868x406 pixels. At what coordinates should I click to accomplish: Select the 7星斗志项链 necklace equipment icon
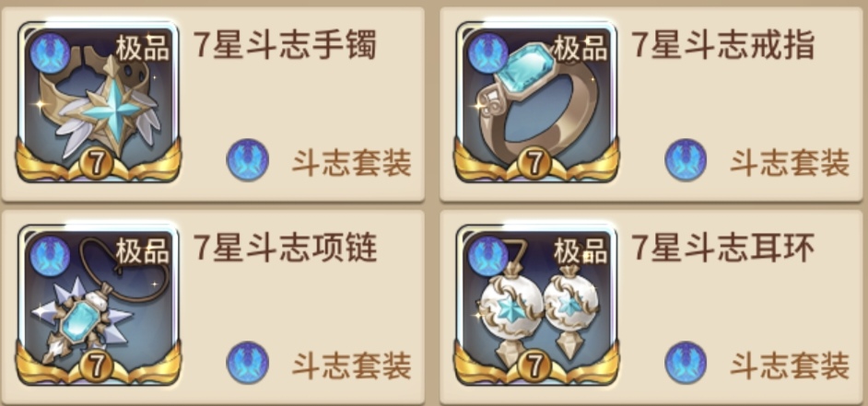pos(98,305)
